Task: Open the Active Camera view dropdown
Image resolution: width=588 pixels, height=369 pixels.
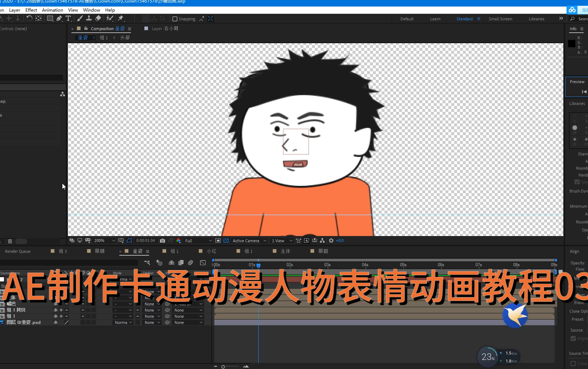Action: 248,240
